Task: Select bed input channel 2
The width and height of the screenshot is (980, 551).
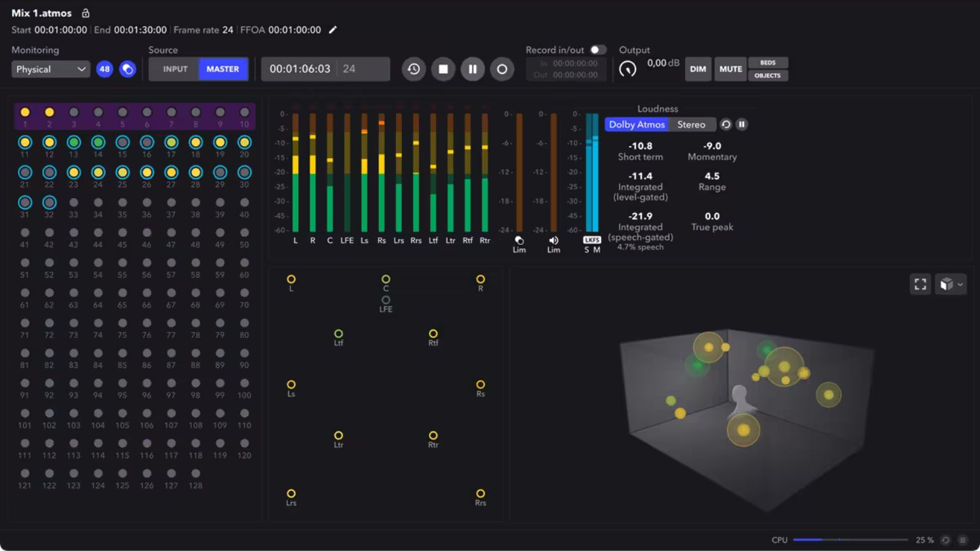Action: 49,112
